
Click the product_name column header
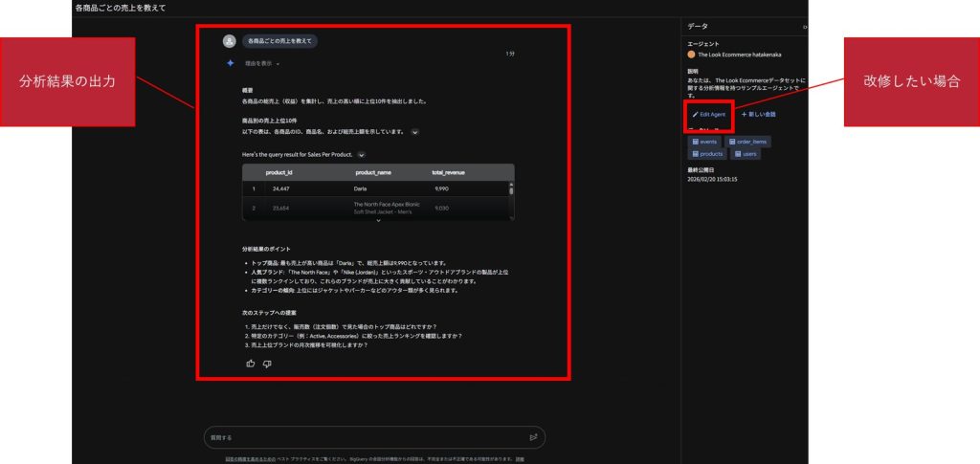pyautogui.click(x=373, y=172)
